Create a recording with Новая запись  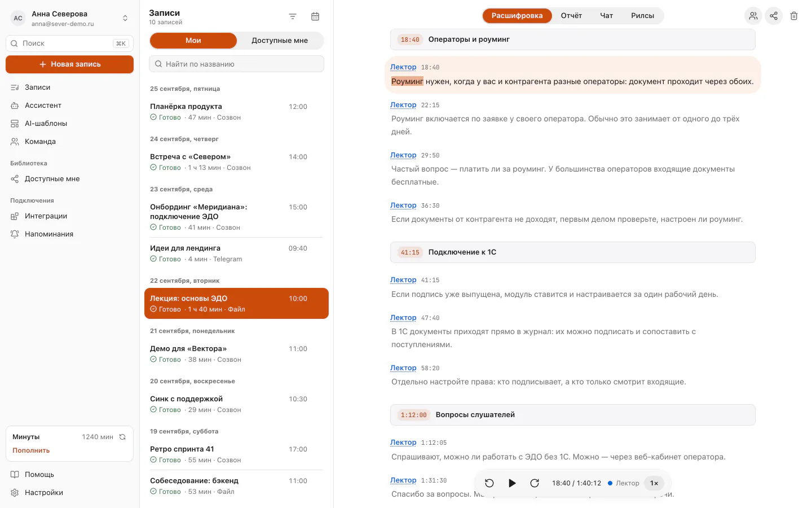point(69,64)
